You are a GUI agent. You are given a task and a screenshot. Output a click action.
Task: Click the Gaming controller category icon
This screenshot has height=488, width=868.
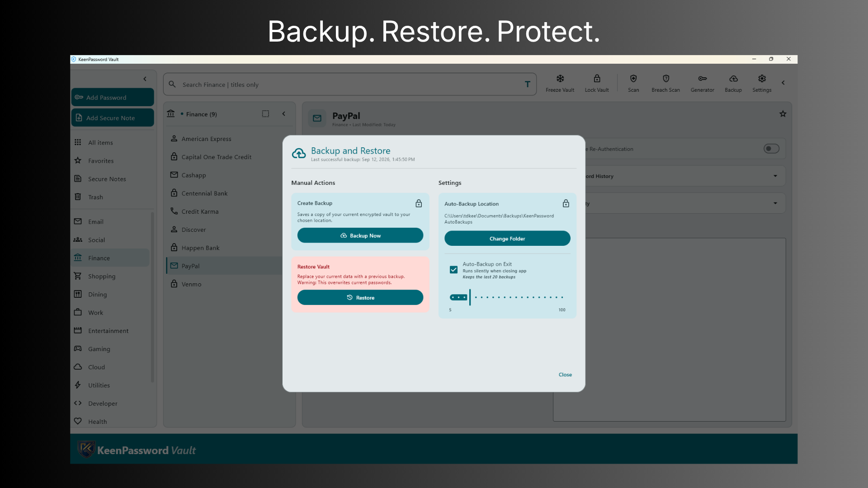coord(78,348)
